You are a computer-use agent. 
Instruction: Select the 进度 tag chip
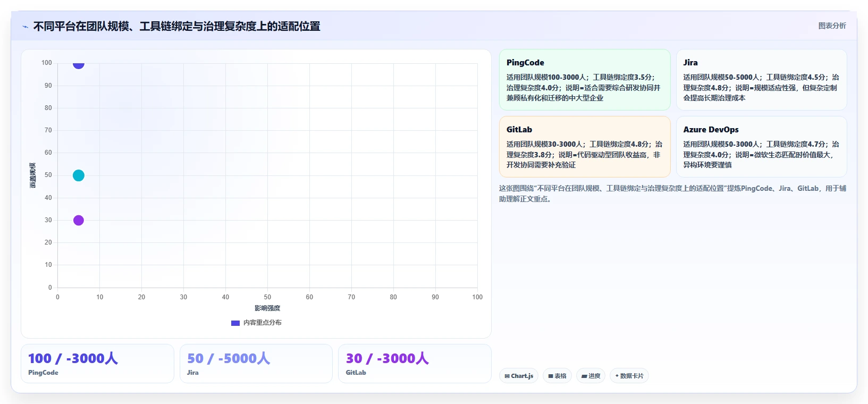click(x=591, y=376)
